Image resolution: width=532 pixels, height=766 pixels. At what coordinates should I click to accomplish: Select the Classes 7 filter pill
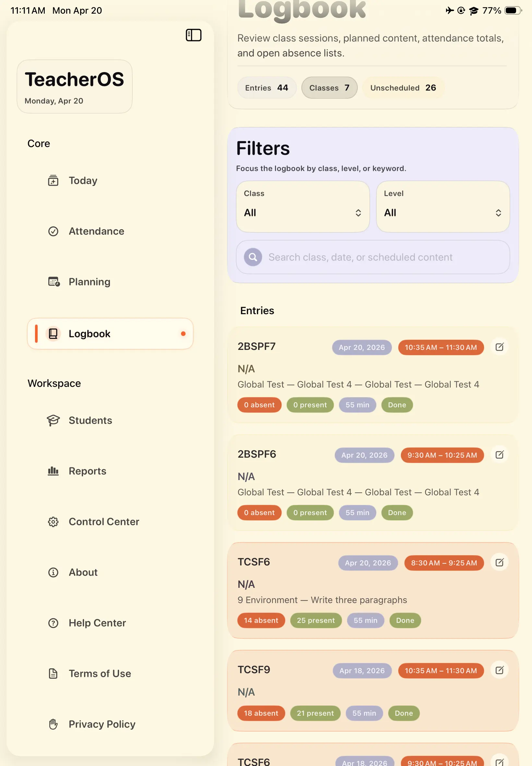(329, 88)
